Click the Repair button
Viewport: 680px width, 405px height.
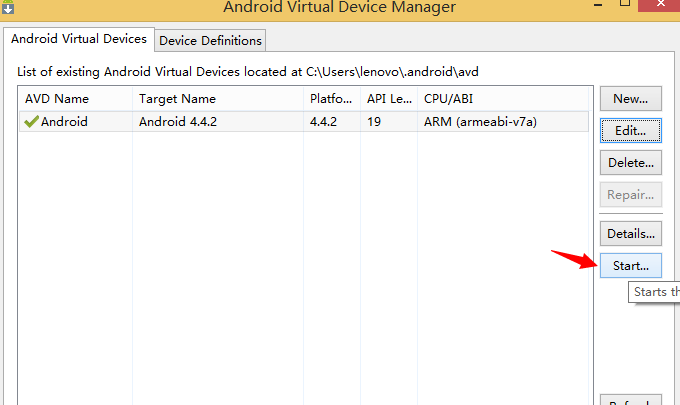pos(631,195)
